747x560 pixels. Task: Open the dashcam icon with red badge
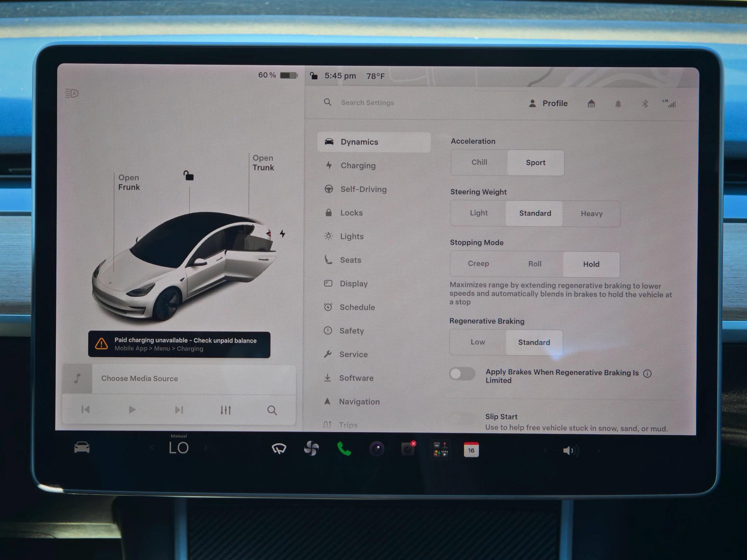coord(408,449)
